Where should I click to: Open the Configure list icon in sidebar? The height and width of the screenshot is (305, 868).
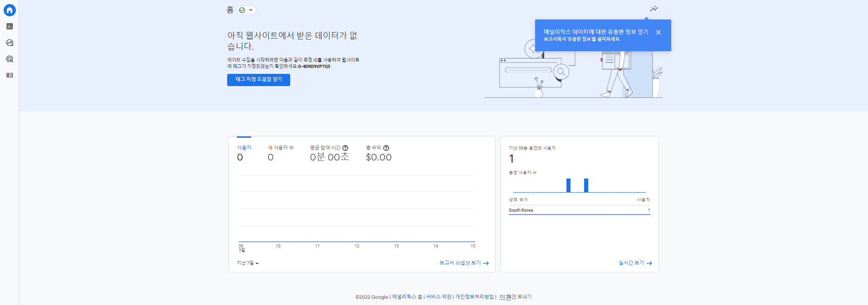coord(10,75)
